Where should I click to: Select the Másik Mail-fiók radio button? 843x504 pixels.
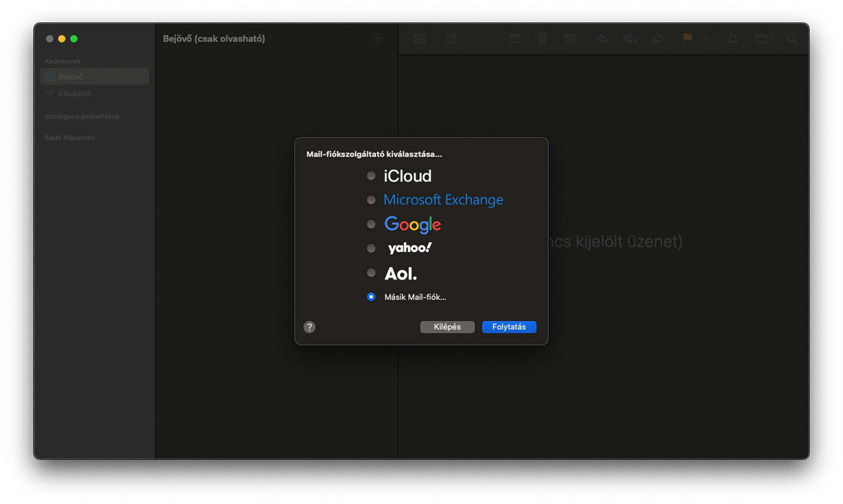click(371, 297)
